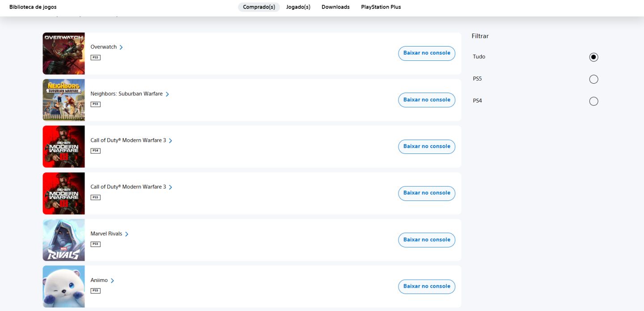The height and width of the screenshot is (311, 644).
Task: Open the Jogado(s) tab
Action: [298, 7]
